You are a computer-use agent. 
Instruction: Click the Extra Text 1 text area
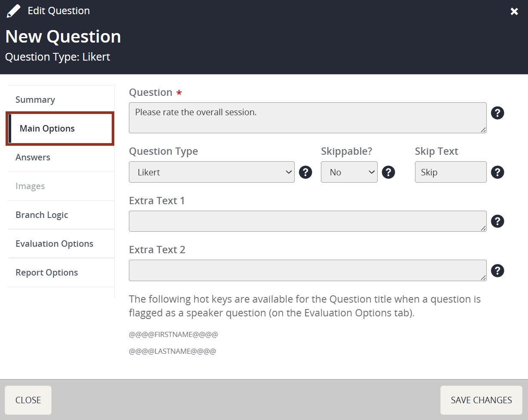click(x=308, y=221)
